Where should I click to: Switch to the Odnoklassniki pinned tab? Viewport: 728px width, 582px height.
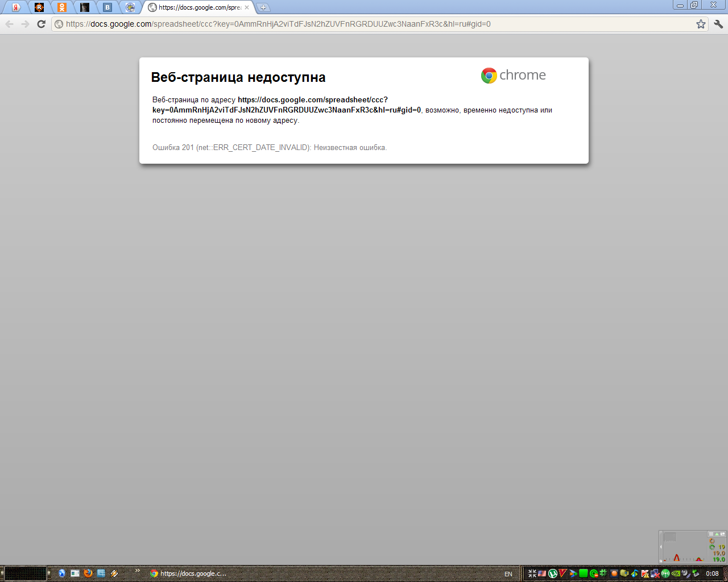[62, 7]
